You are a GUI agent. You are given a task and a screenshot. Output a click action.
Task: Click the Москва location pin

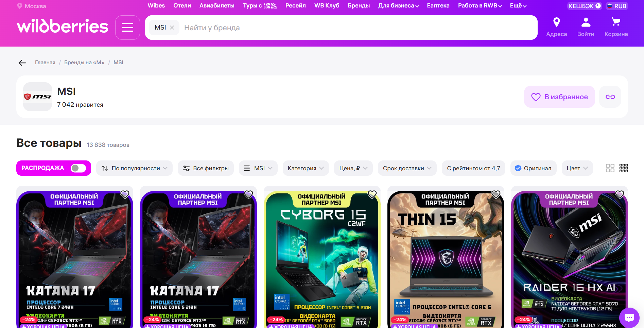pyautogui.click(x=20, y=6)
